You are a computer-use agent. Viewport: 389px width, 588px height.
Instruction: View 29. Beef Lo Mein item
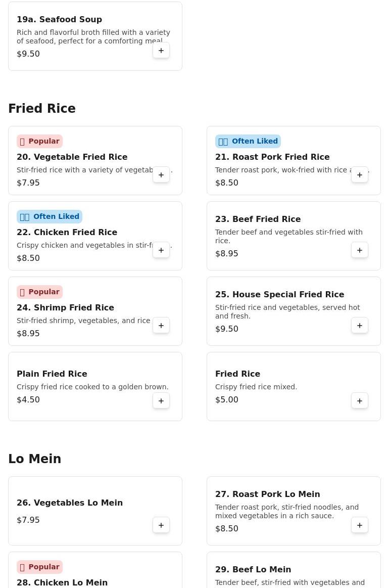[253, 570]
